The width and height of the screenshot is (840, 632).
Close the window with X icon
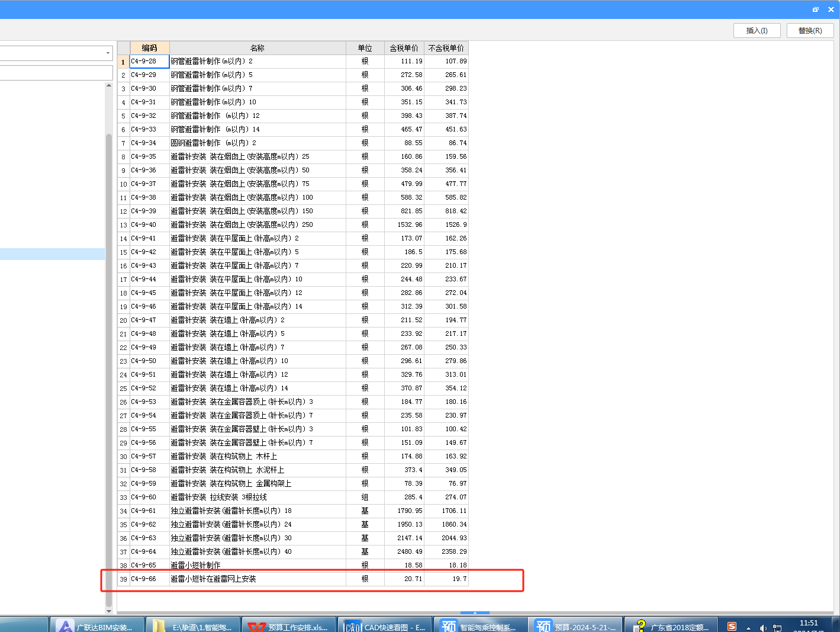(831, 9)
